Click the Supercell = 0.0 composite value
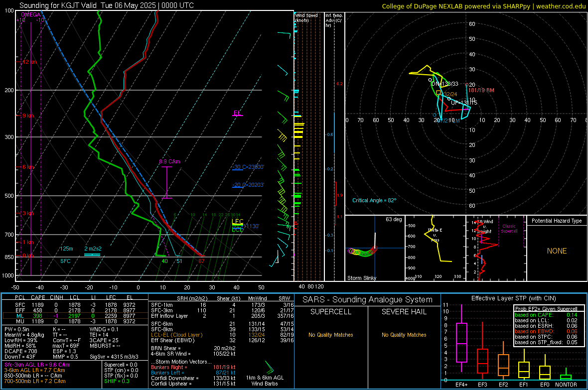The height and width of the screenshot is (390, 588). click(121, 365)
